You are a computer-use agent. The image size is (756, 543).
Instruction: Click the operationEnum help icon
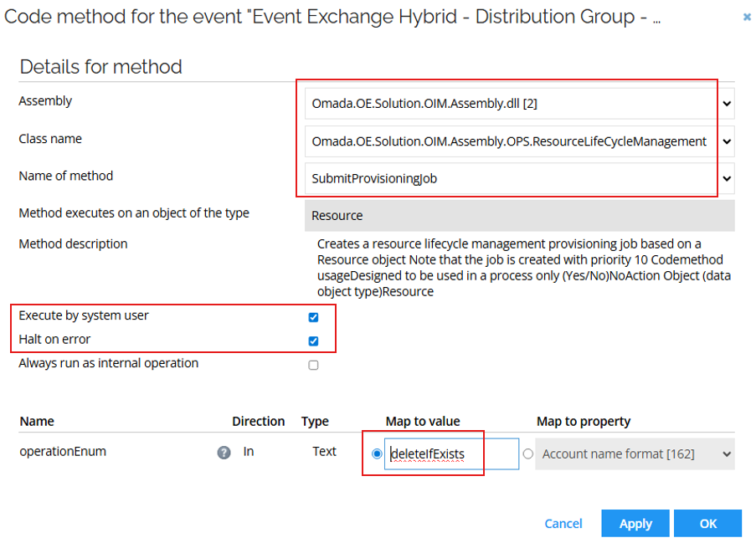click(224, 452)
